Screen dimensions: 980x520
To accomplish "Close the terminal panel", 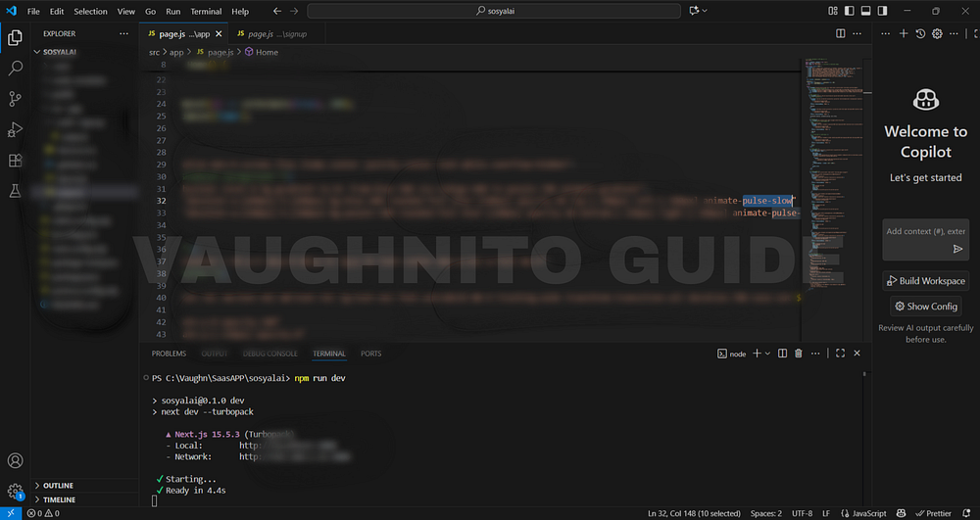I will 857,354.
